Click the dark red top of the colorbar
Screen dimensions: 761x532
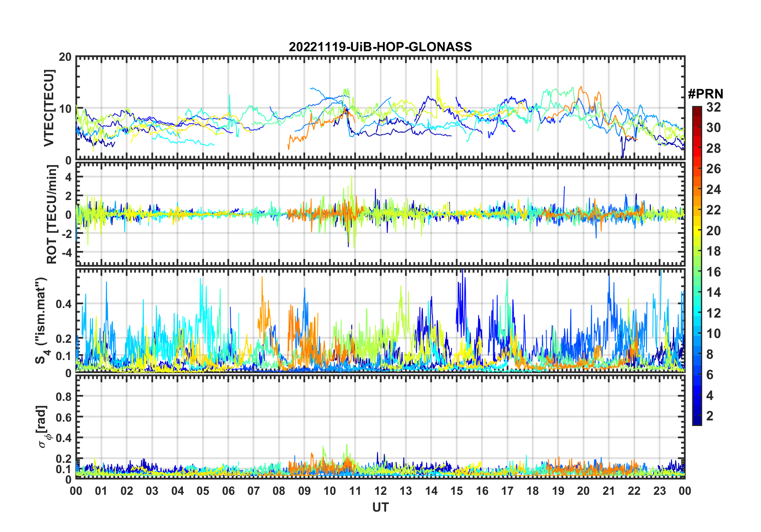(x=697, y=111)
